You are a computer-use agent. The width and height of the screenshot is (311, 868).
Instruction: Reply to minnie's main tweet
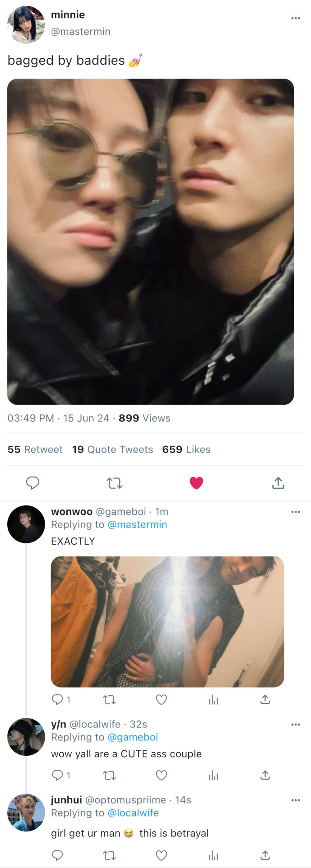32,483
